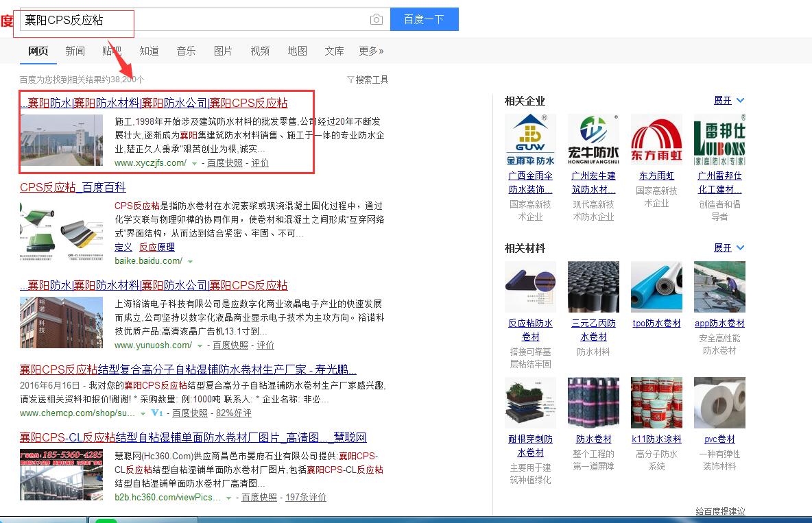Click the image above tpo防水卷材

point(656,287)
